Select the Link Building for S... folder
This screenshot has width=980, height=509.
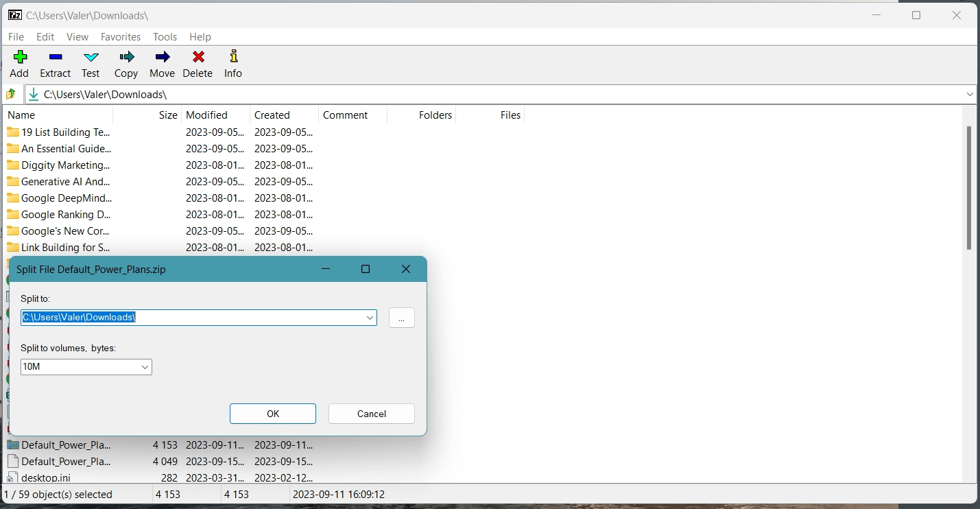pos(66,247)
